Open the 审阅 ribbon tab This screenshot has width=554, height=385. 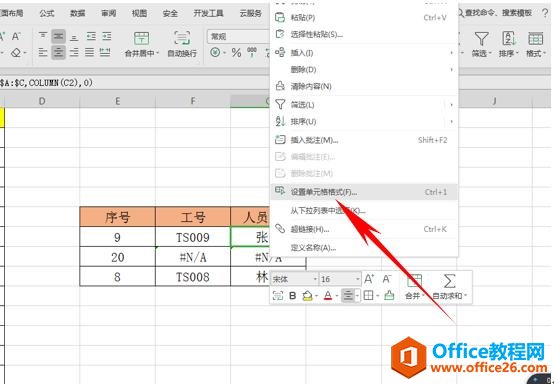(108, 13)
